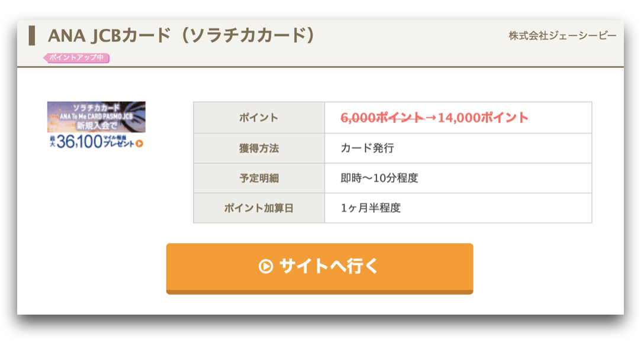Click the struck-through 6,000ポイント text
This screenshot has height=343, width=644.
tap(382, 118)
